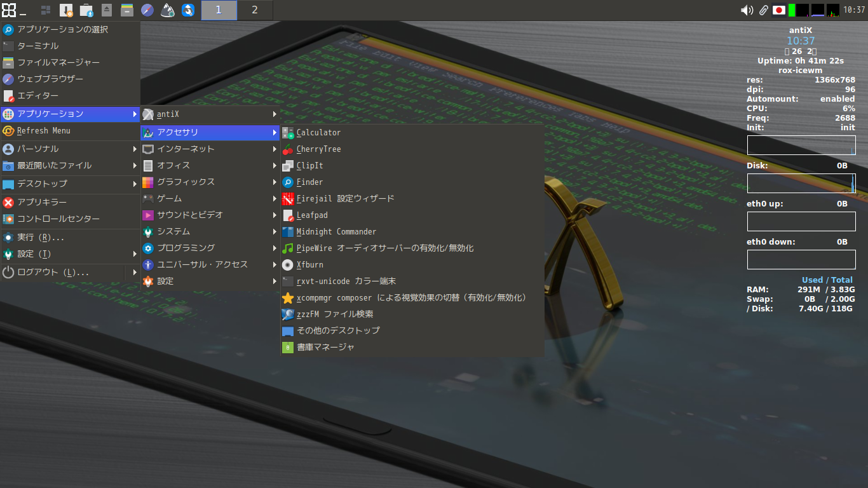868x488 pixels.
Task: Expand the グラフィックス submenu
Action: pyautogui.click(x=210, y=182)
